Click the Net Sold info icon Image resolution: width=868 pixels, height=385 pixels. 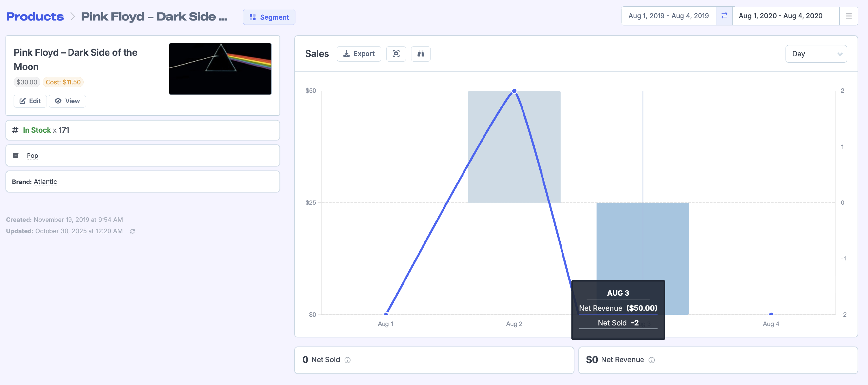[x=347, y=360]
